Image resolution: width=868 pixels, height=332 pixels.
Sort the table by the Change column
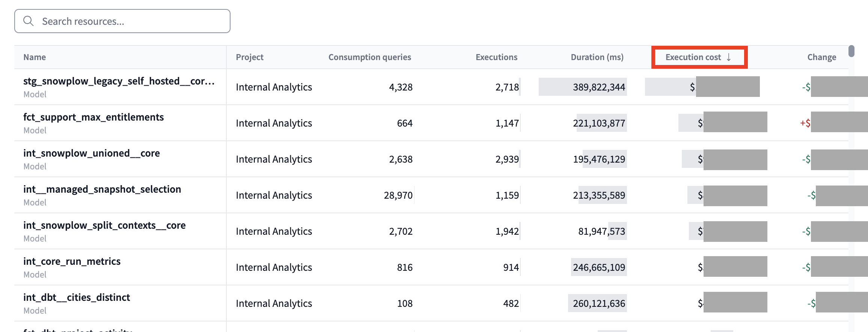pos(822,57)
